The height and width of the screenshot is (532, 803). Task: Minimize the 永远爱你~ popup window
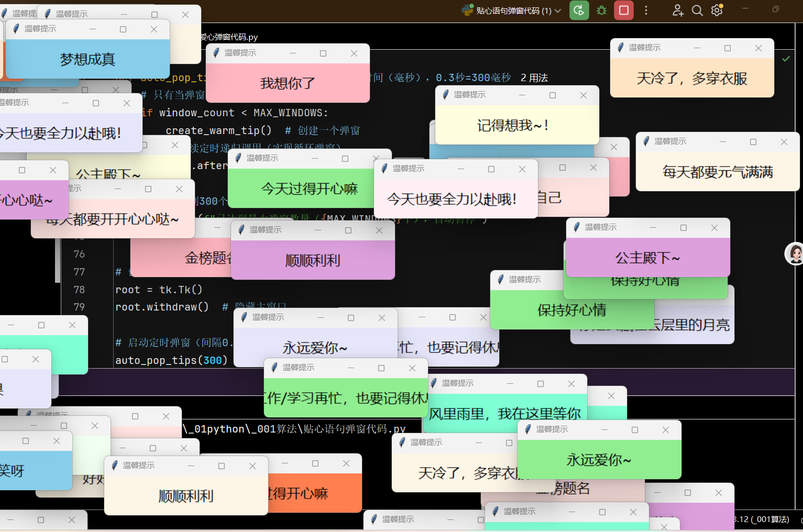click(603, 430)
